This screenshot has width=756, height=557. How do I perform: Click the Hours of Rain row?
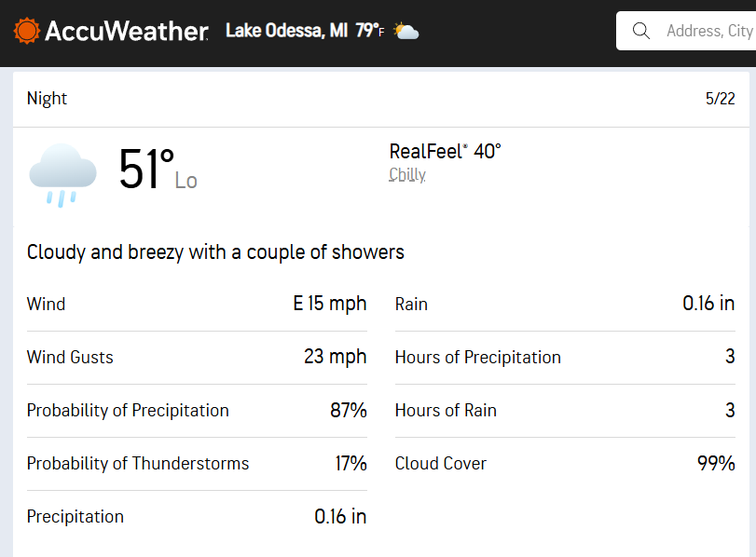point(565,411)
